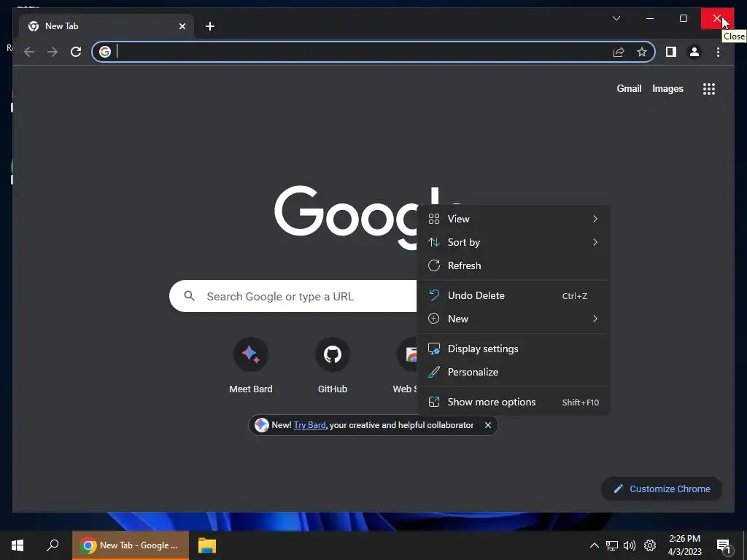The width and height of the screenshot is (747, 560).
Task: Open the notification center icon
Action: coord(724,545)
